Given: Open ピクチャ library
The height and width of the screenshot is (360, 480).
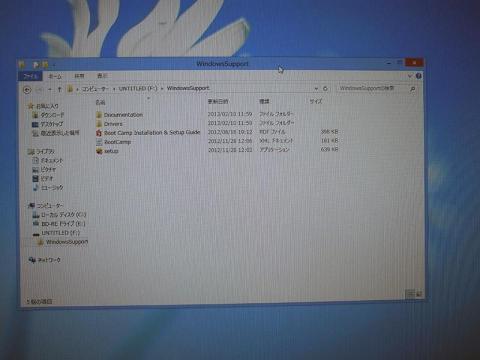Looking at the screenshot, I should [x=48, y=170].
